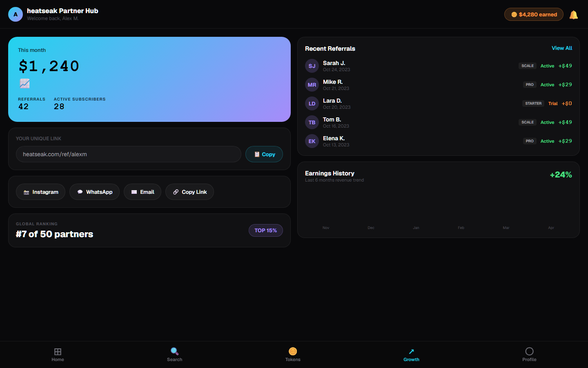Click the trend chart icon under $1,240
Image resolution: width=588 pixels, height=368 pixels.
point(24,83)
